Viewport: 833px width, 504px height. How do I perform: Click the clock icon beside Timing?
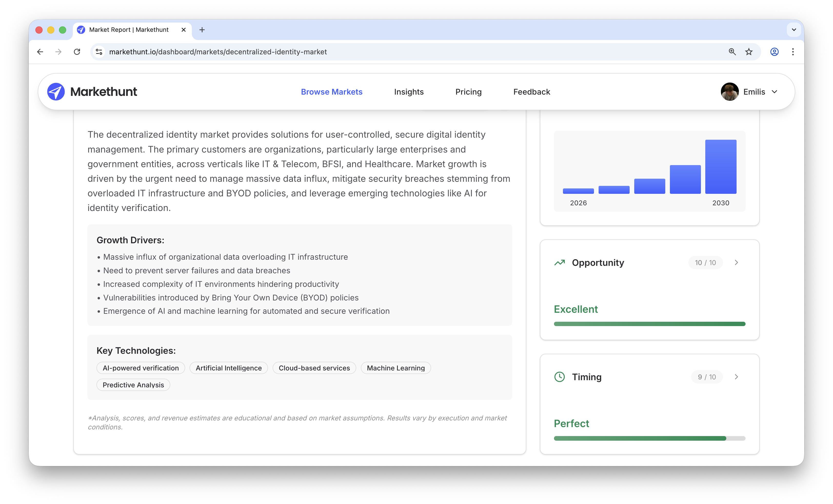pyautogui.click(x=560, y=377)
